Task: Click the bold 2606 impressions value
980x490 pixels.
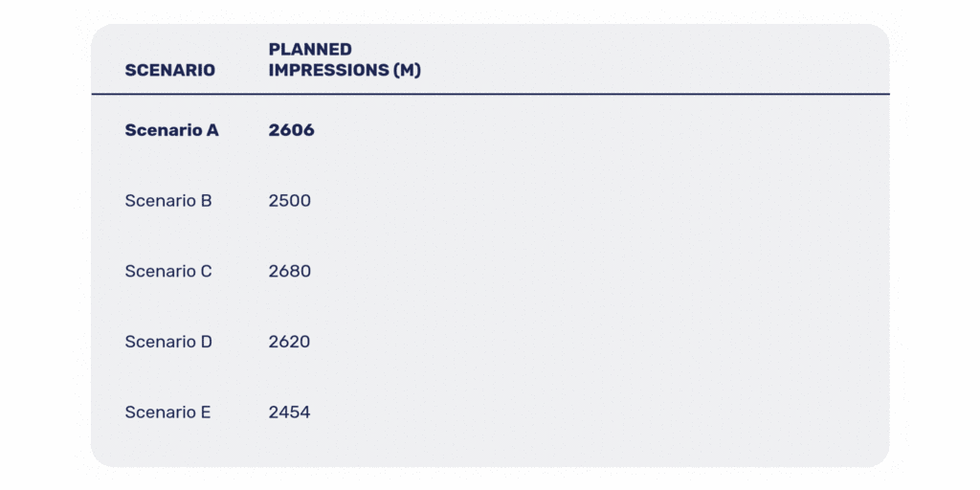Action: 291,130
